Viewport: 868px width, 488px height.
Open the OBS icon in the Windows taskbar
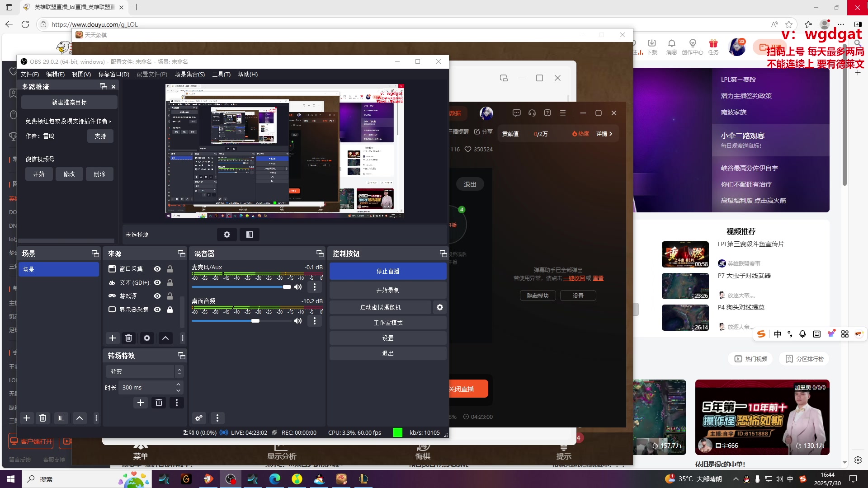click(231, 479)
